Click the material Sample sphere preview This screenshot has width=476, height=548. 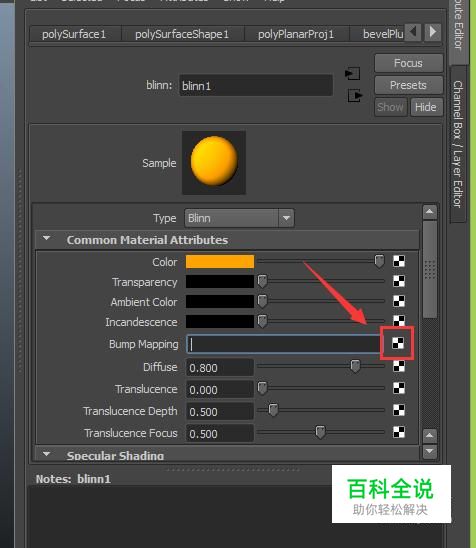(x=214, y=163)
